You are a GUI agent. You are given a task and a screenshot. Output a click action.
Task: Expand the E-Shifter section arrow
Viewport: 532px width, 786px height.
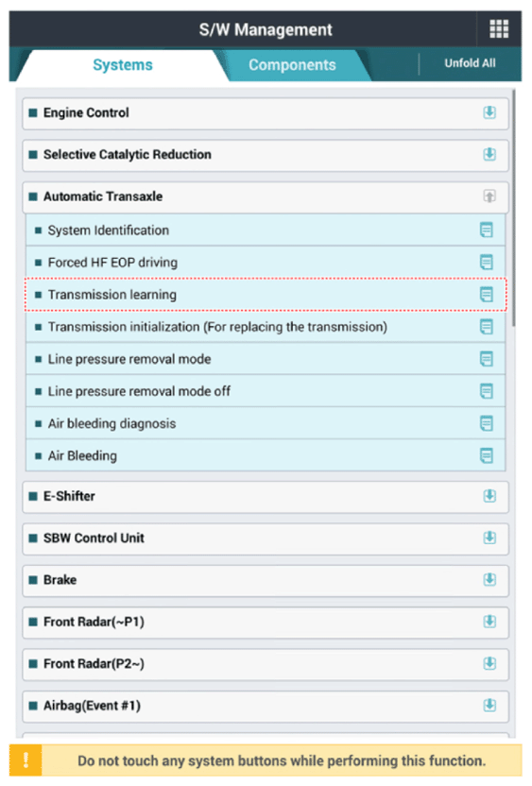(489, 496)
